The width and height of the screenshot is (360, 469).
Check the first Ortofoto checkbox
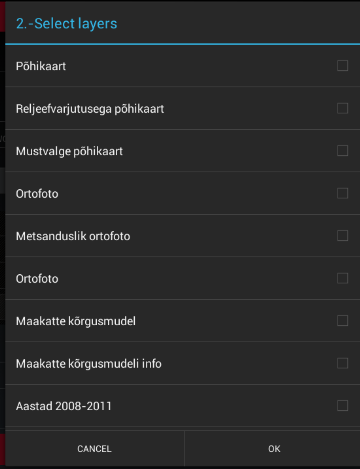pyautogui.click(x=342, y=193)
